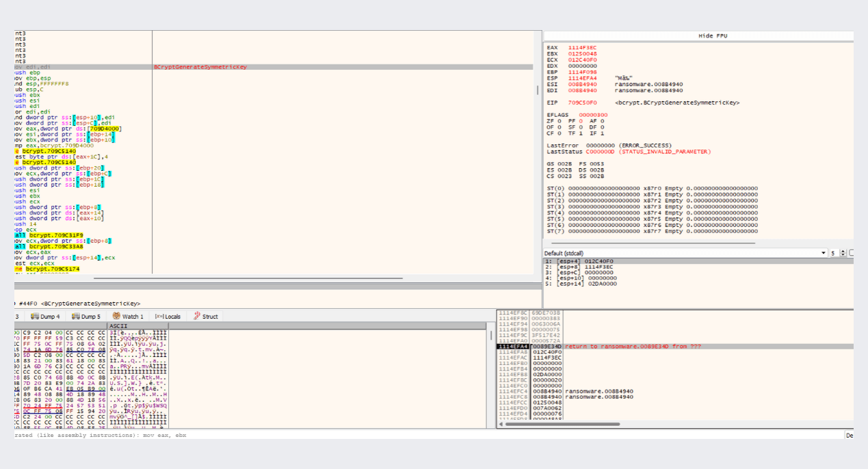Click the Dump 5 tab icon
The height and width of the screenshot is (469, 868).
[75, 317]
